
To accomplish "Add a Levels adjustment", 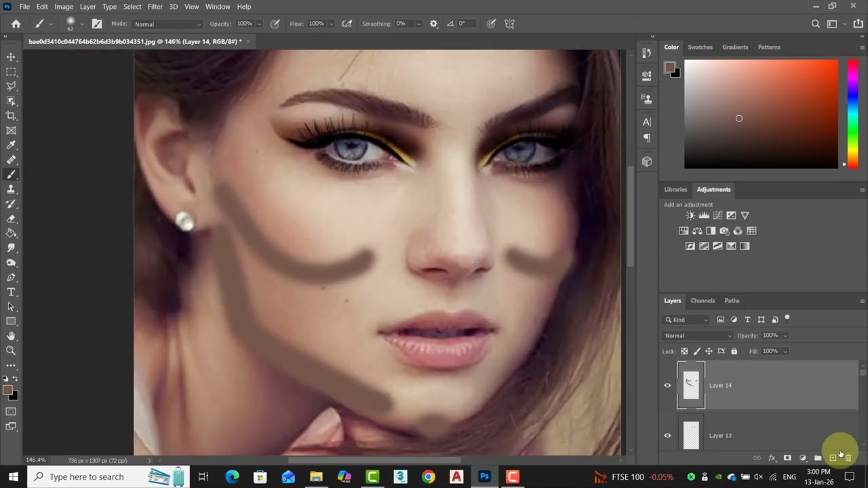I will (x=704, y=216).
